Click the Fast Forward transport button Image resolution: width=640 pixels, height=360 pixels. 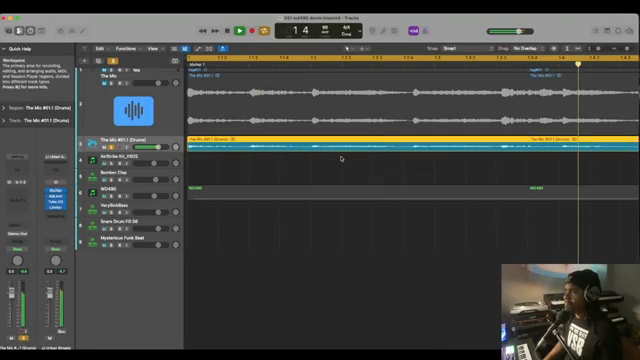pos(215,31)
